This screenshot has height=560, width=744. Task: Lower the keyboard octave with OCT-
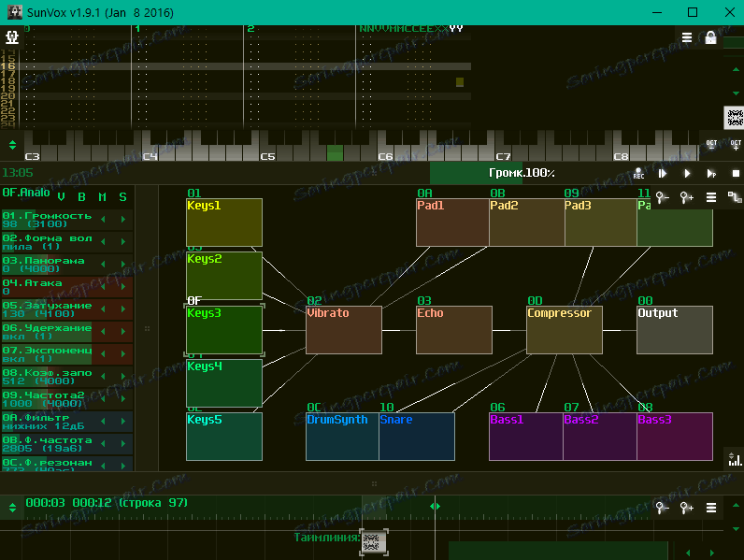711,145
